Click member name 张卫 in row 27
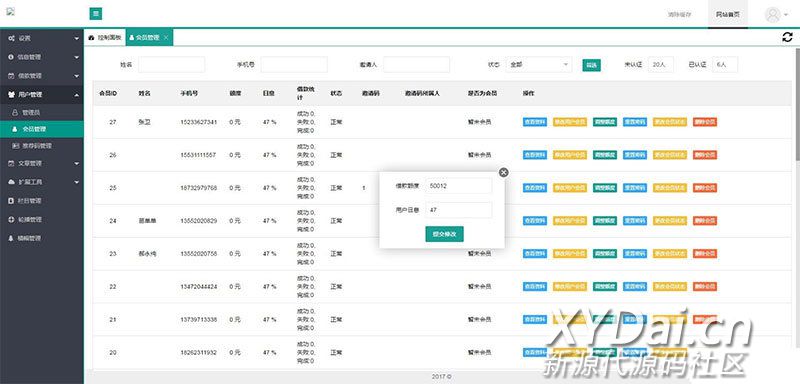The height and width of the screenshot is (384, 800). coord(144,122)
